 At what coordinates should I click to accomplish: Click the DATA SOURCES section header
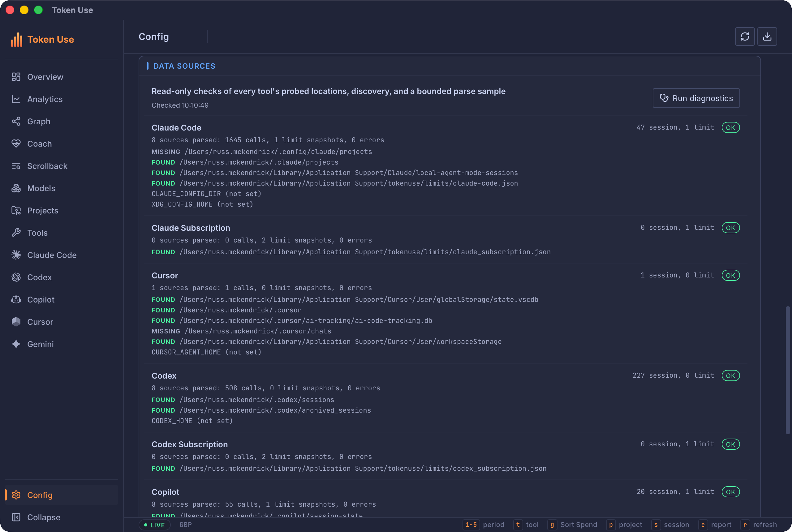click(184, 66)
